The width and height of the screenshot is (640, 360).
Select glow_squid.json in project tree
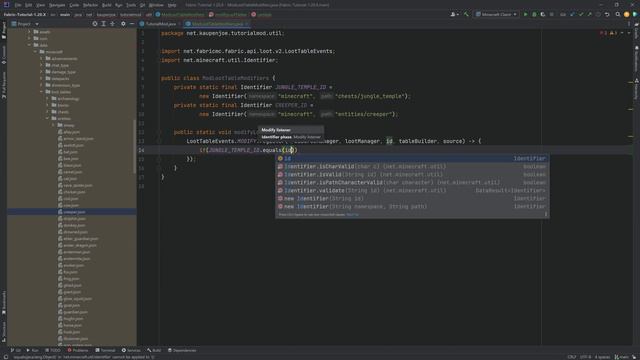(x=75, y=299)
